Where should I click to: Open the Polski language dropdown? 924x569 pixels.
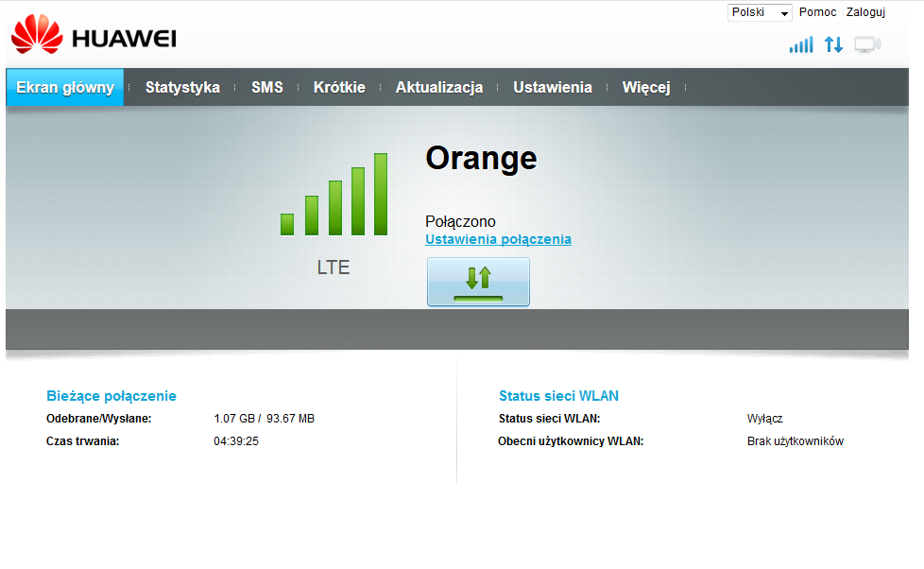pyautogui.click(x=760, y=12)
